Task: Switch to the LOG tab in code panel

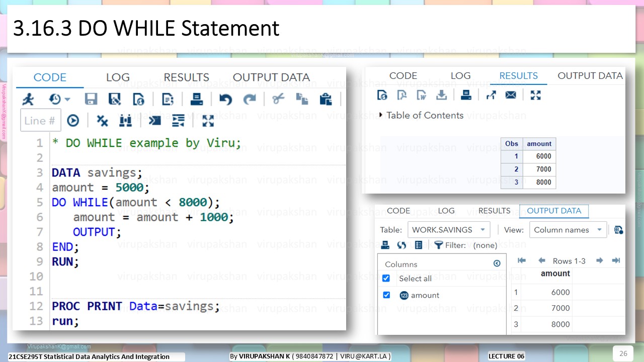Action: (118, 77)
